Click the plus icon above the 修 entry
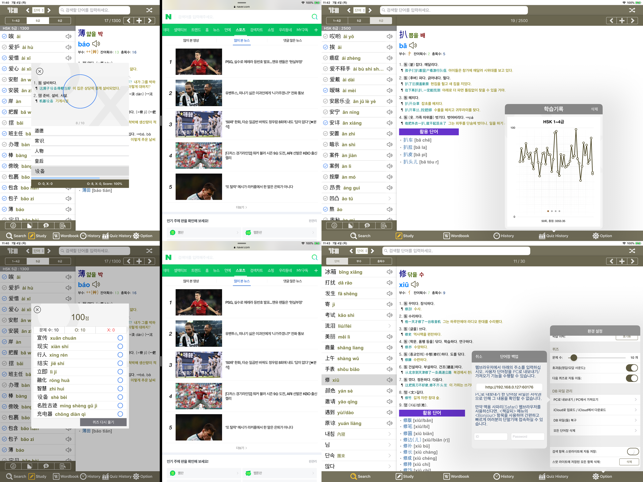Image resolution: width=643 pixels, height=482 pixels. point(622,261)
